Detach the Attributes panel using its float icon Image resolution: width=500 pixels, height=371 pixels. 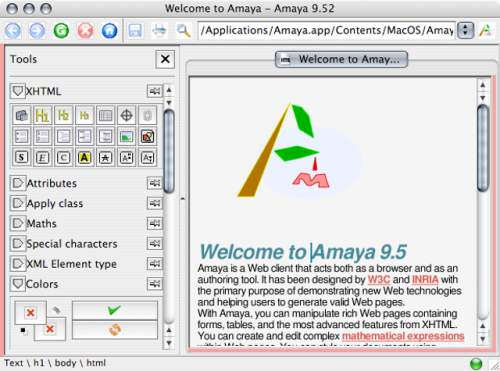[x=155, y=183]
